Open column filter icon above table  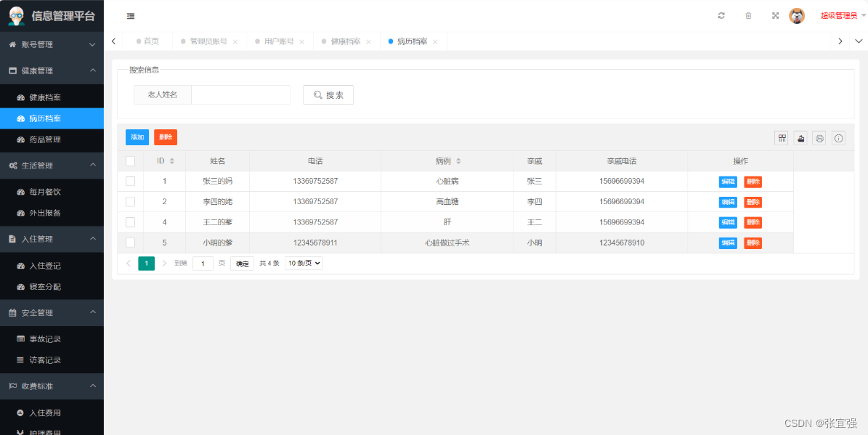coord(782,139)
